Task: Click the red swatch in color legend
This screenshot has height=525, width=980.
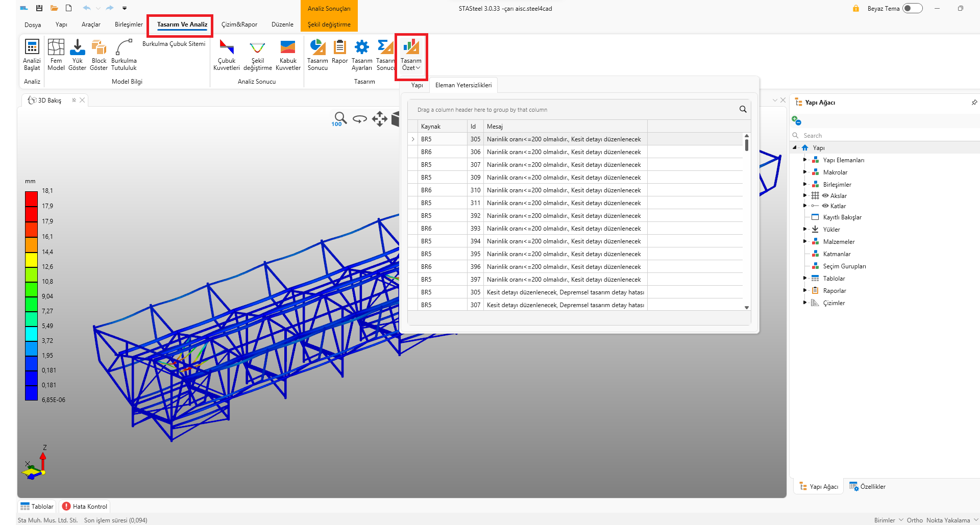Action: point(31,198)
